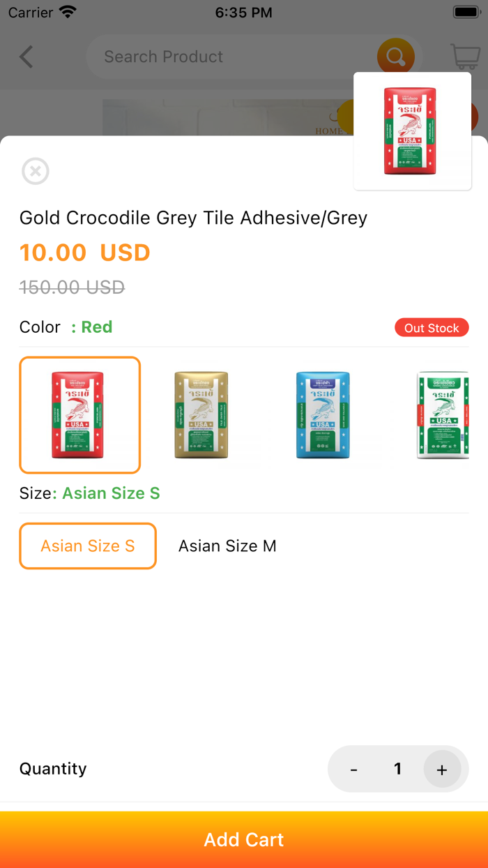Pick the green crocodile variant

(x=443, y=415)
